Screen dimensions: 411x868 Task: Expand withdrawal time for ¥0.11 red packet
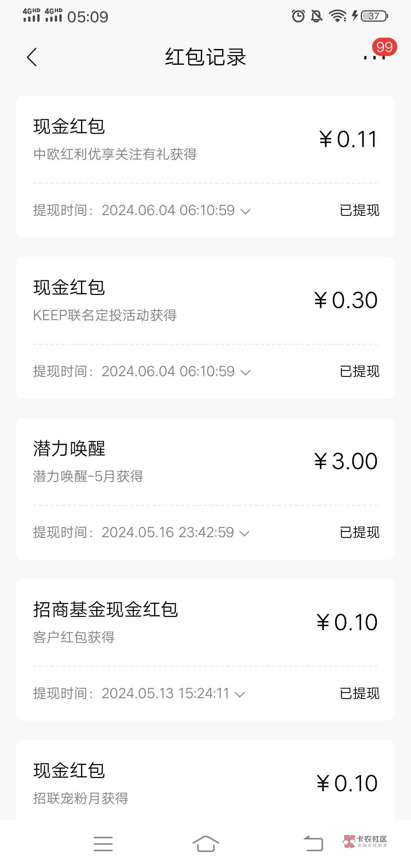[246, 211]
